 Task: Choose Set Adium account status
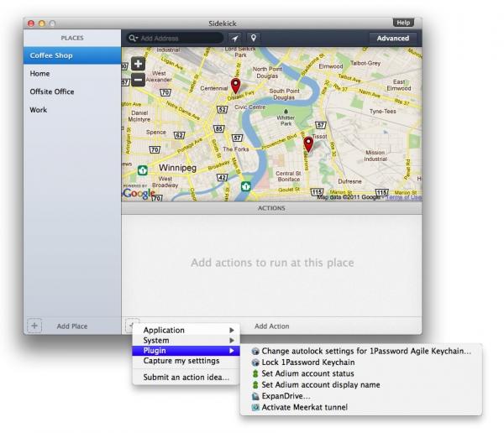(361, 373)
